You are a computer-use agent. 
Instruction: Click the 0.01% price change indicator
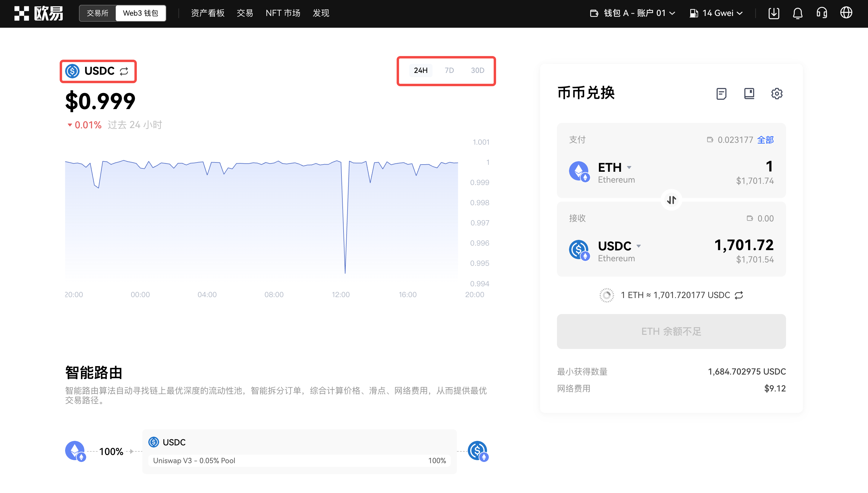point(85,125)
